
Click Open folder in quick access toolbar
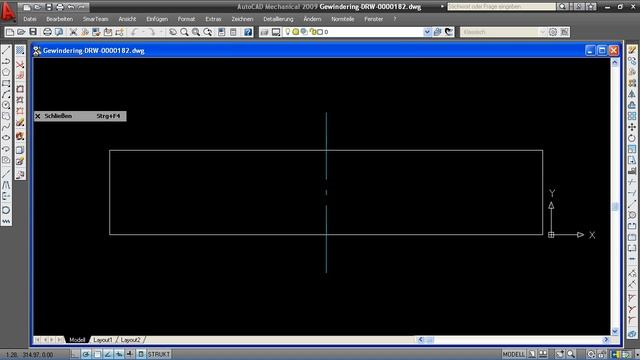38,7
